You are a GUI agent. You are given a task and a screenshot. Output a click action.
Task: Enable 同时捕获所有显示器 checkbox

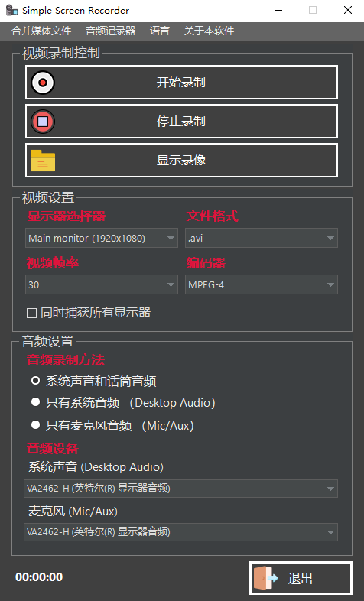pyautogui.click(x=32, y=313)
